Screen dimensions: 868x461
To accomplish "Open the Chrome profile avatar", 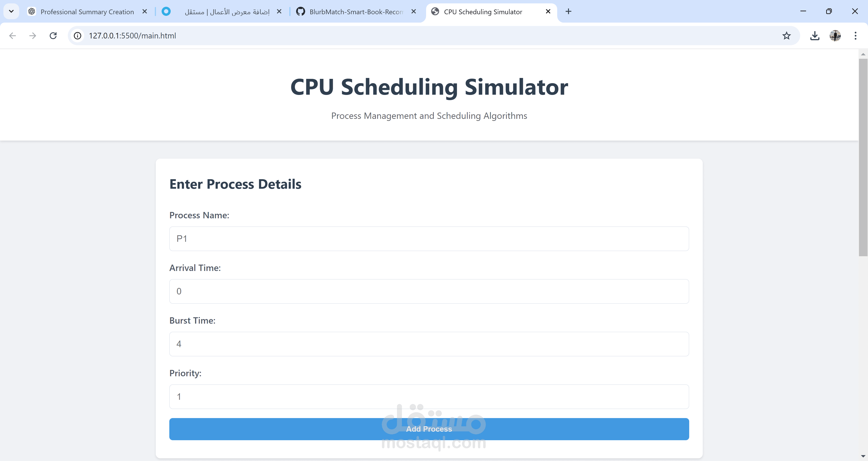I will (835, 35).
